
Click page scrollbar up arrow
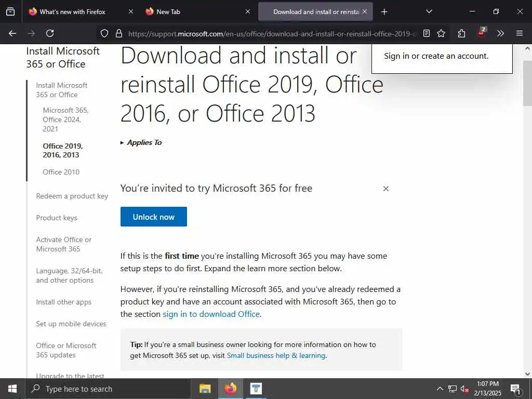tap(528, 48)
